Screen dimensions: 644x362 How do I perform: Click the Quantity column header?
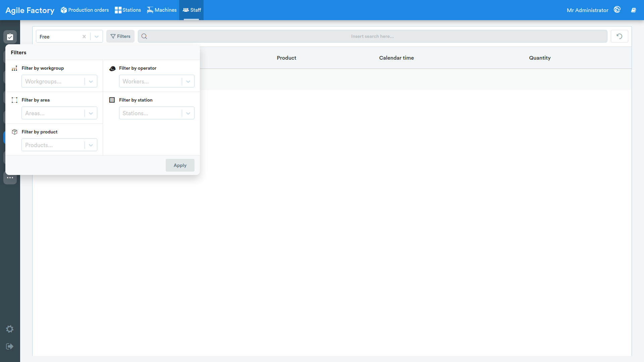pos(540,58)
